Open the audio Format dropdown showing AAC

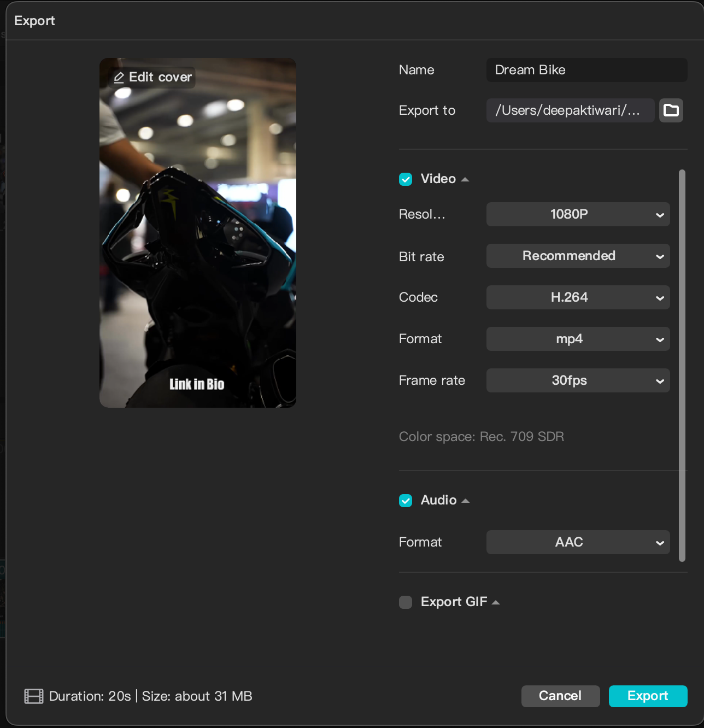[578, 542]
